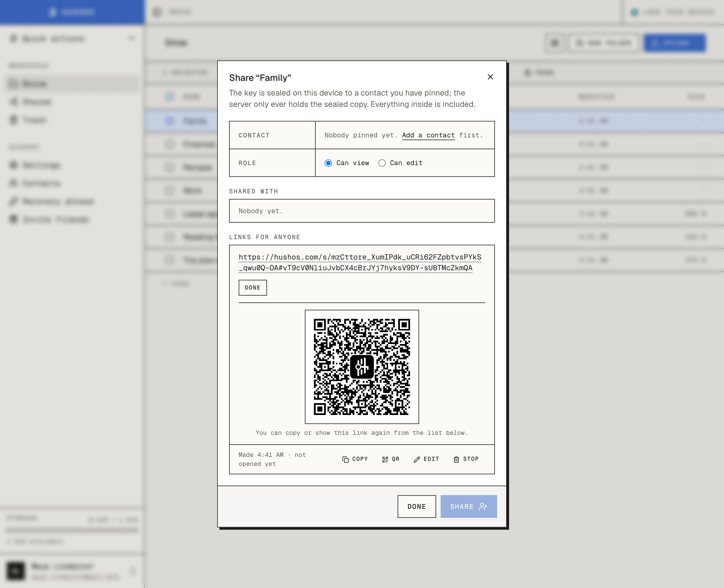
Task: Click the "SHARED WITH" heading
Action: click(x=253, y=191)
